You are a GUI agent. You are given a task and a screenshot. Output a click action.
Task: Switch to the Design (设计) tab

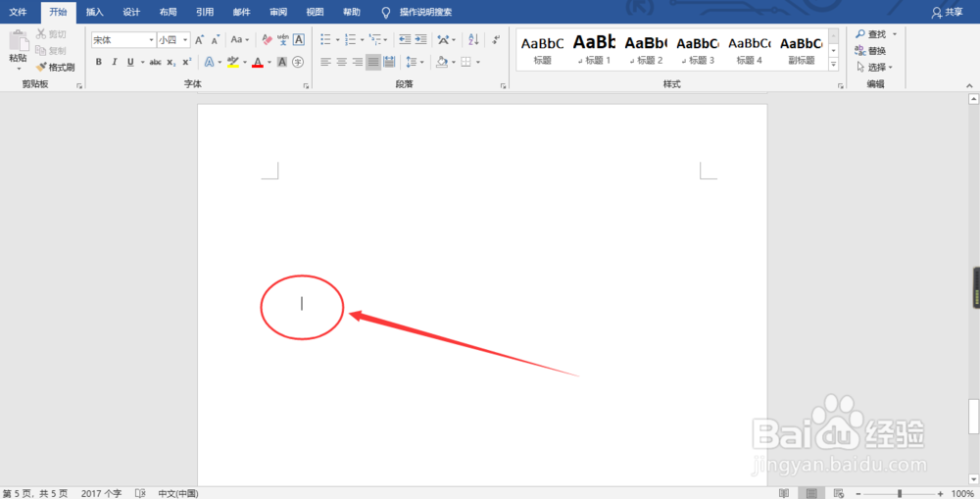pos(131,12)
